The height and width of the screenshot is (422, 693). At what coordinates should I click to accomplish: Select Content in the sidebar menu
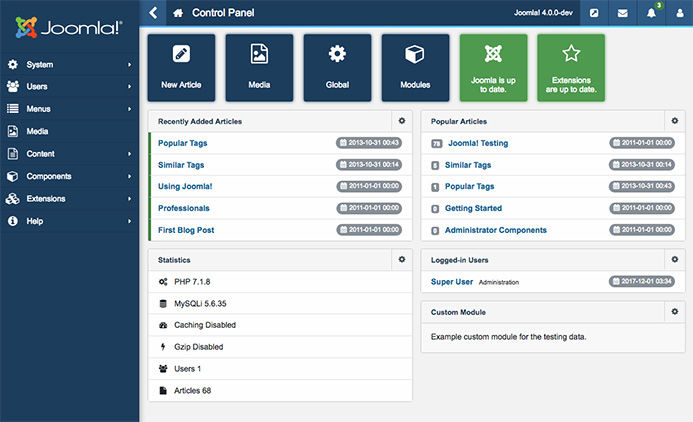[69, 154]
